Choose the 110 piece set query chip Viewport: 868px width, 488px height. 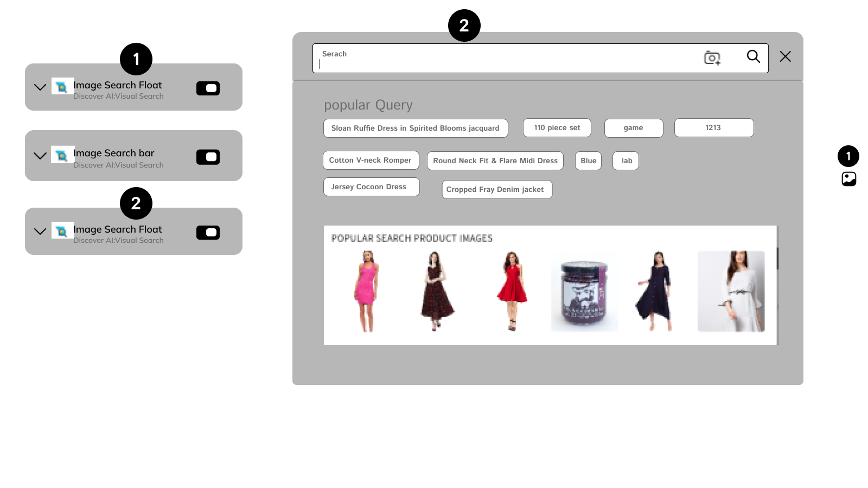[x=557, y=128]
